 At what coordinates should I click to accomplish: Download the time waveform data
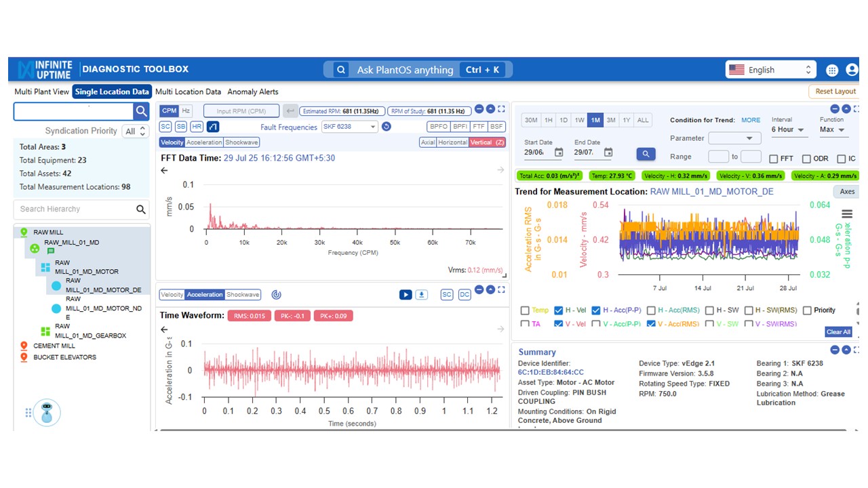422,295
